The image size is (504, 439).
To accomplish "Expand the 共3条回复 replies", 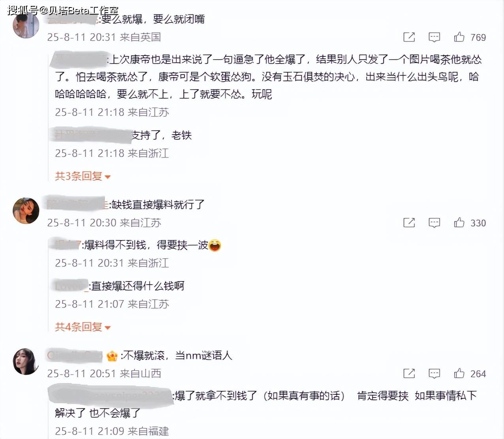I will click(x=83, y=176).
